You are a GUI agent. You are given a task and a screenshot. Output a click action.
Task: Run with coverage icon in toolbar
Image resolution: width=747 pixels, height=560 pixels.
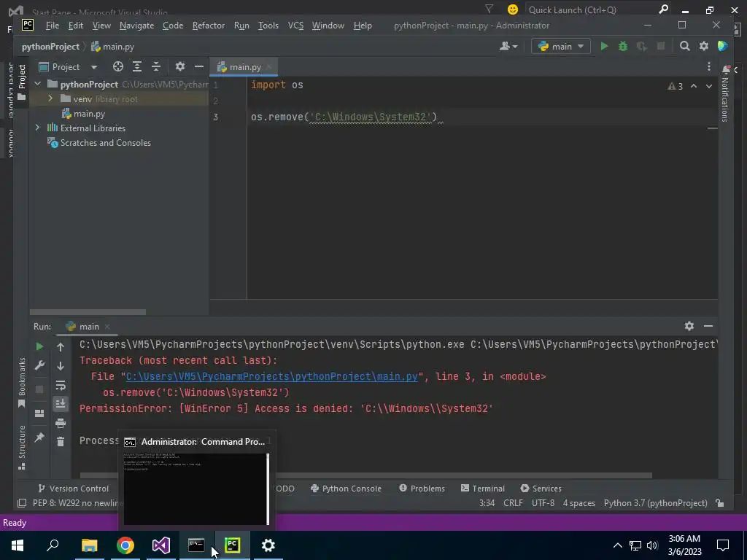click(x=642, y=46)
